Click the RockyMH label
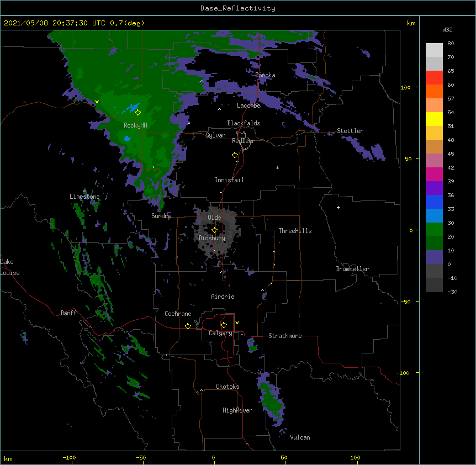The height and width of the screenshot is (465, 476). pyautogui.click(x=135, y=125)
